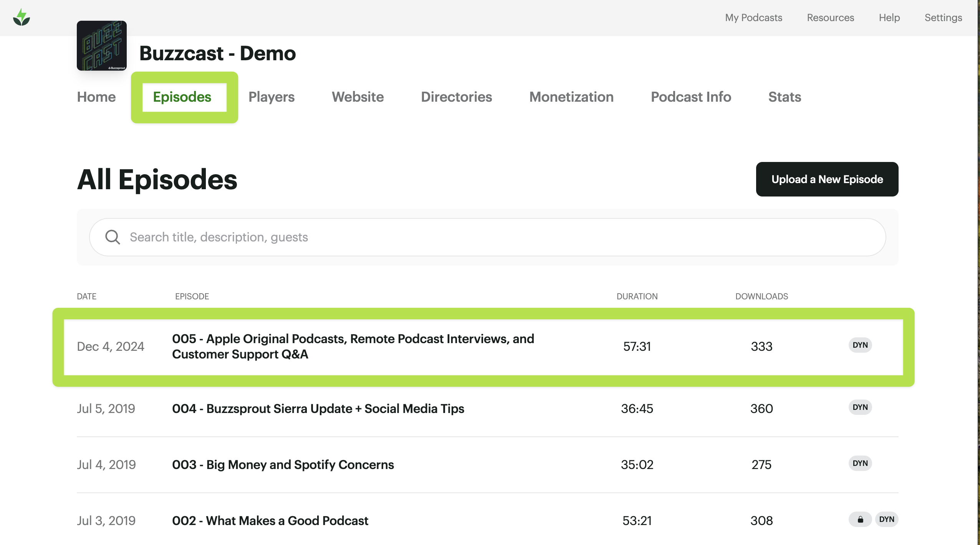The height and width of the screenshot is (545, 980).
Task: Switch to the Players tab
Action: click(x=271, y=97)
